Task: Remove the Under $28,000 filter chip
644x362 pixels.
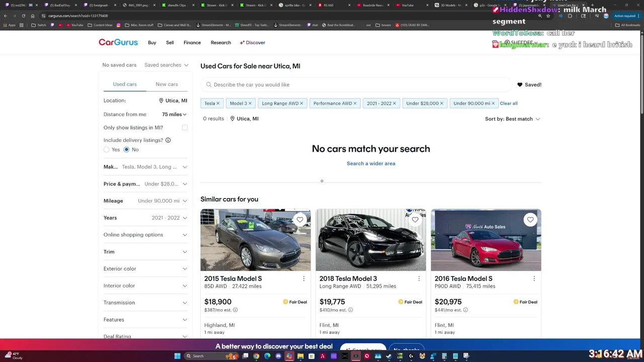Action: click(x=441, y=104)
